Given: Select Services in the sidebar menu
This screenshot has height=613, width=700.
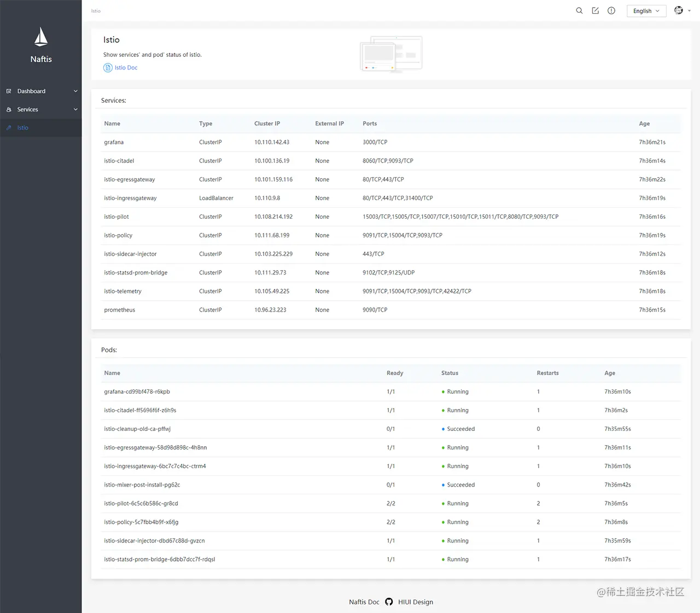Looking at the screenshot, I should 41,109.
